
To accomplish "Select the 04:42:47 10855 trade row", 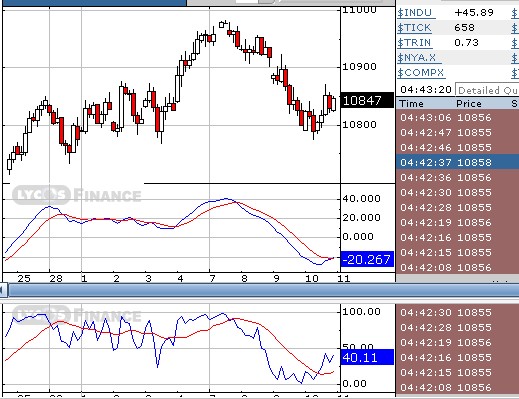I will click(x=457, y=133).
